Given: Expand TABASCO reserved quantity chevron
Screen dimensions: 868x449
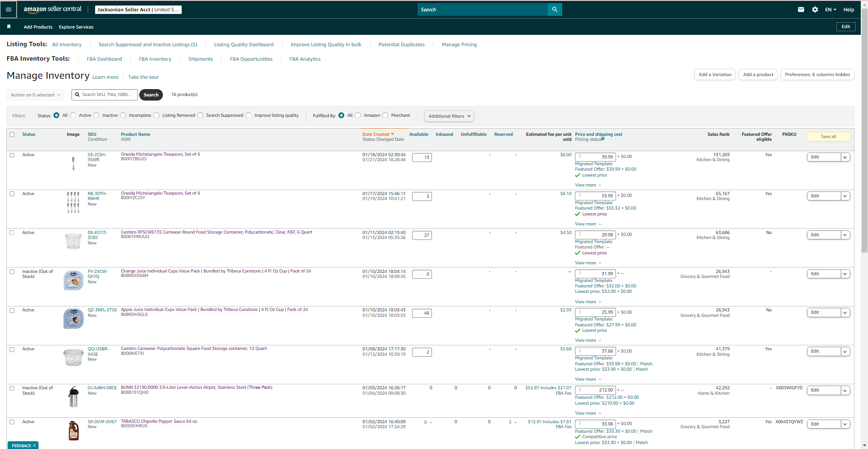Looking at the screenshot, I should pos(516,422).
